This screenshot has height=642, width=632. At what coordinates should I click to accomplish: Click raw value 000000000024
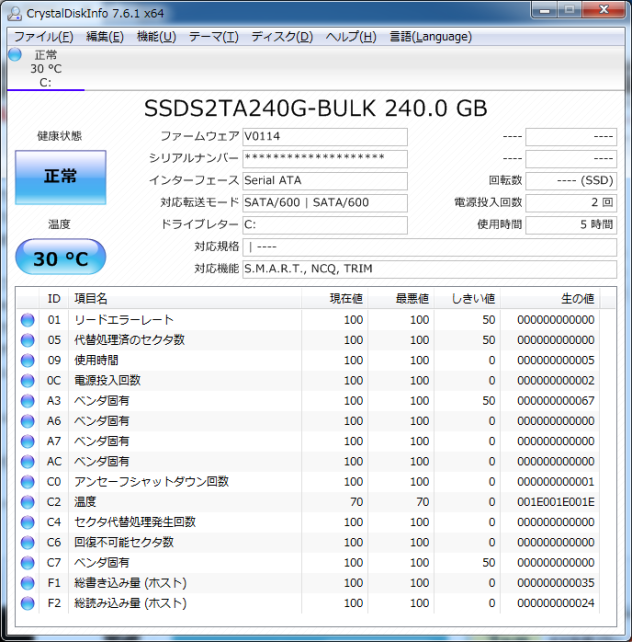tap(555, 603)
